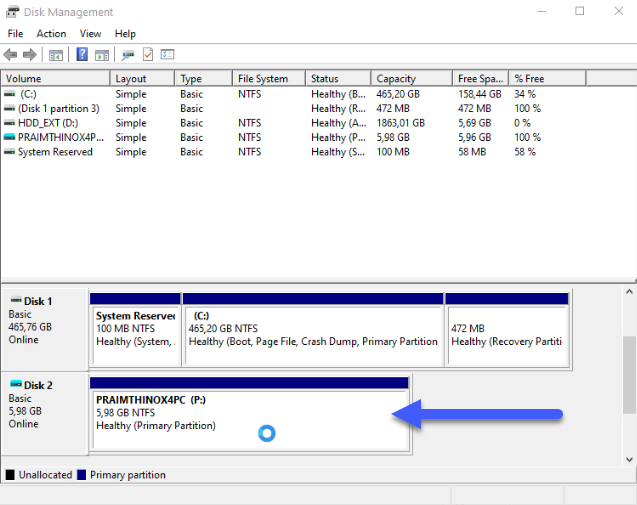Click the Back arrow toolbar icon
The height and width of the screenshot is (505, 637).
click(10, 54)
